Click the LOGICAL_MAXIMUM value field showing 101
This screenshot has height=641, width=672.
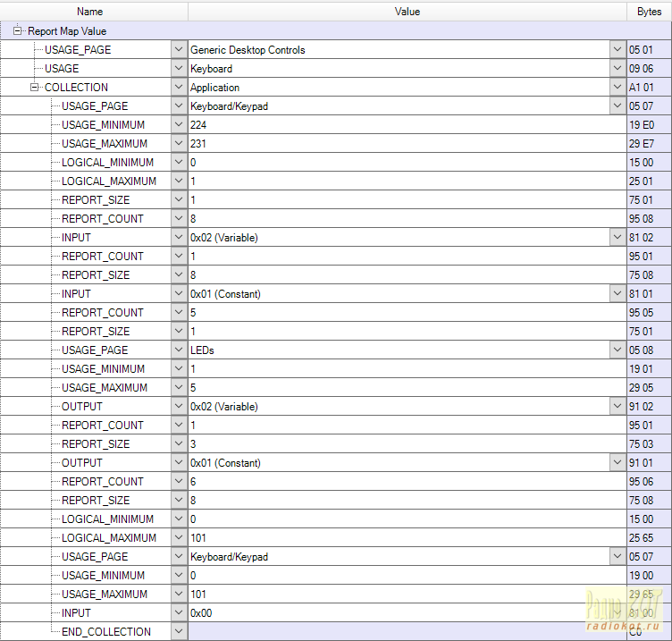click(407, 538)
